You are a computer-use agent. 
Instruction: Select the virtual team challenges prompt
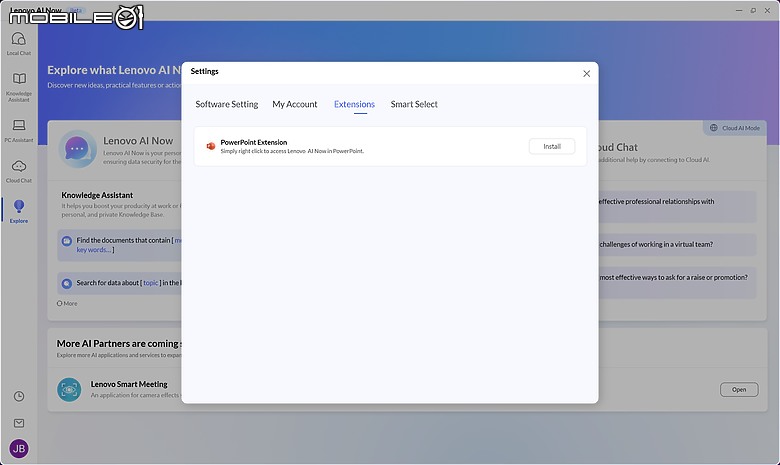[x=677, y=244]
